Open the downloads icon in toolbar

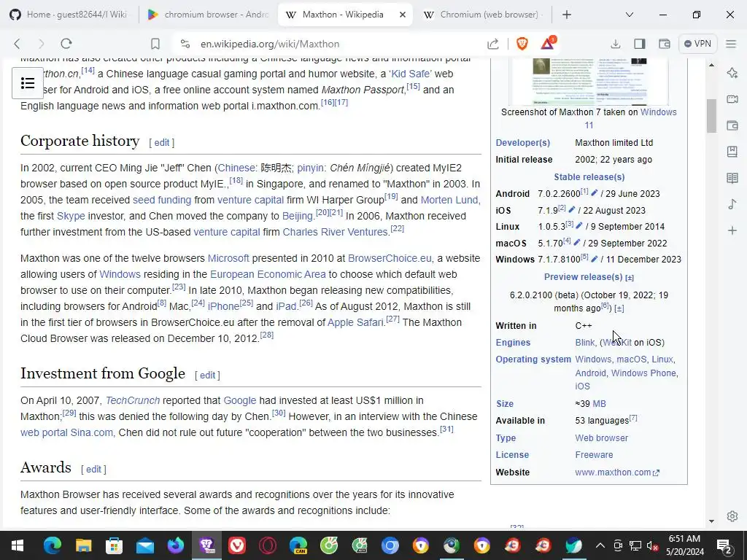tap(616, 44)
